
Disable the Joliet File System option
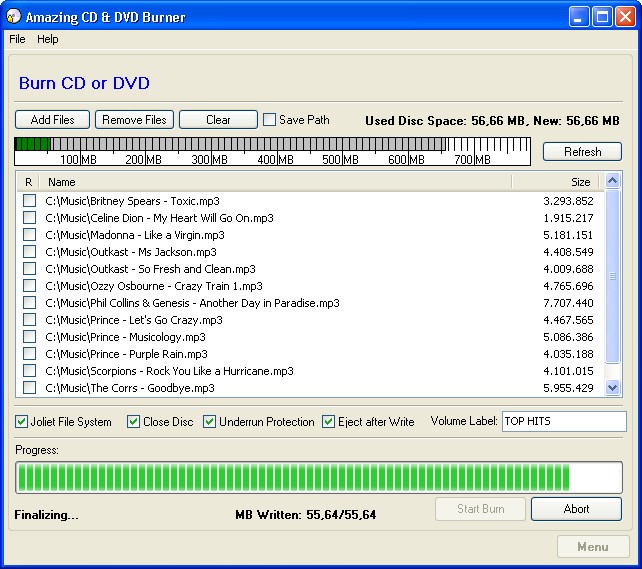point(22,422)
